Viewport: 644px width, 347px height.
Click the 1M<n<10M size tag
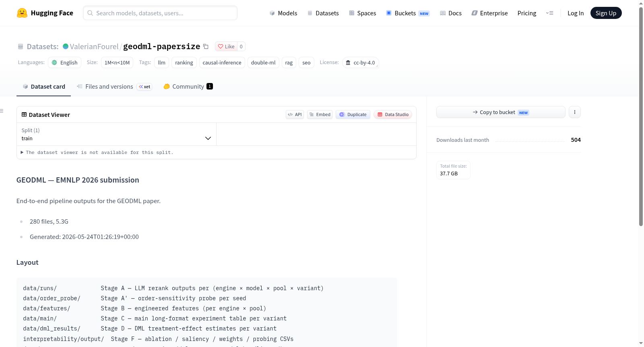pos(117,62)
